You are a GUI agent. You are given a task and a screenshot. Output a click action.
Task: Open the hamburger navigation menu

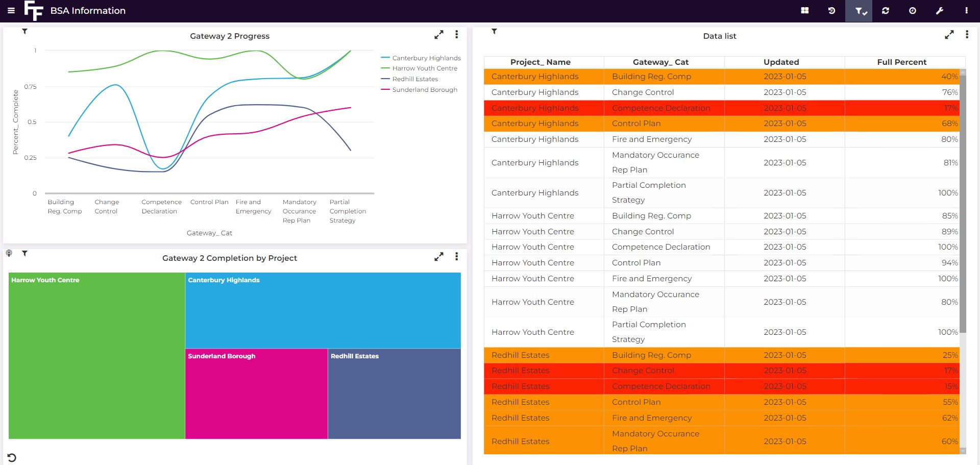coord(10,11)
